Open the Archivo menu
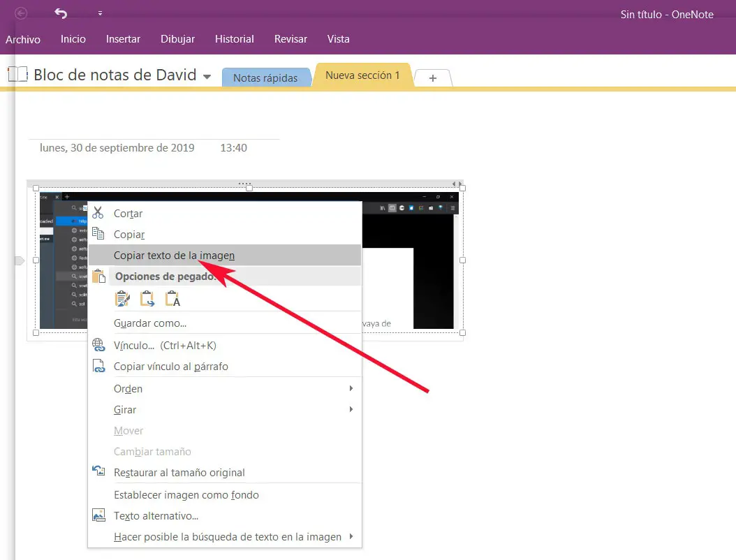 point(23,39)
